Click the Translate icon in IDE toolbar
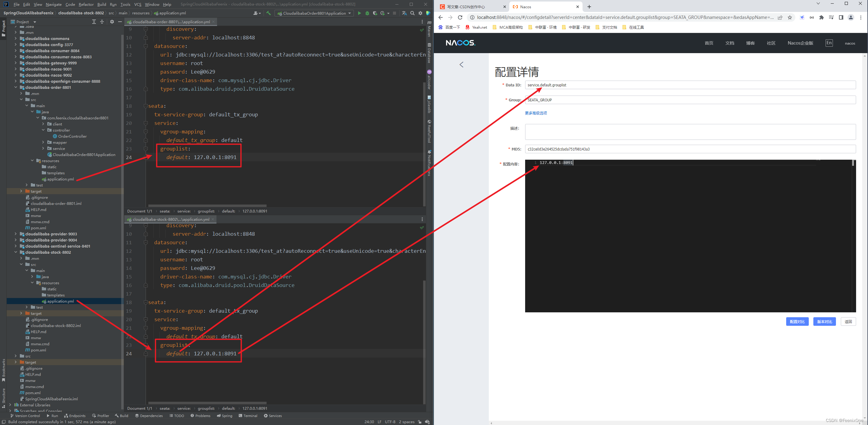This screenshot has width=868, height=425. click(404, 13)
